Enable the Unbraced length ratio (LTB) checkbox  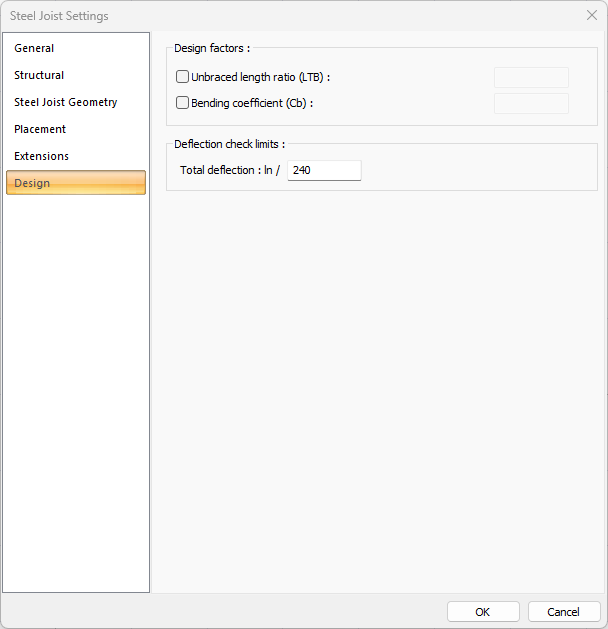[182, 77]
